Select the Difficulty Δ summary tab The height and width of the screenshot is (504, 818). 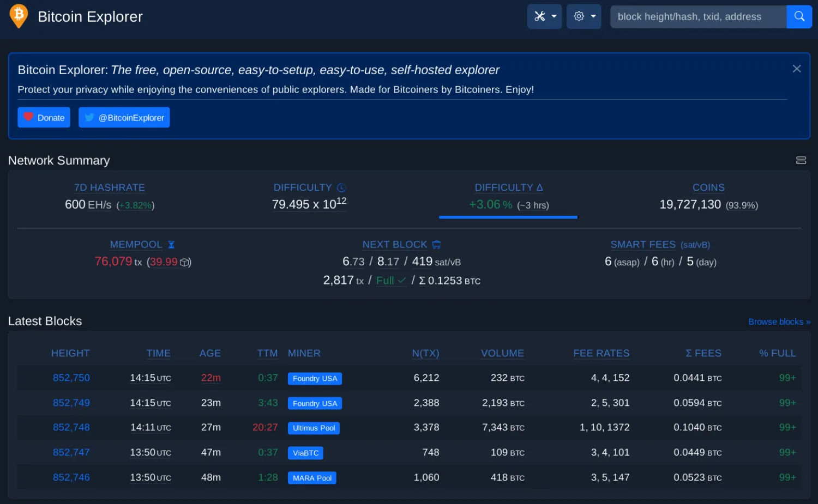508,187
